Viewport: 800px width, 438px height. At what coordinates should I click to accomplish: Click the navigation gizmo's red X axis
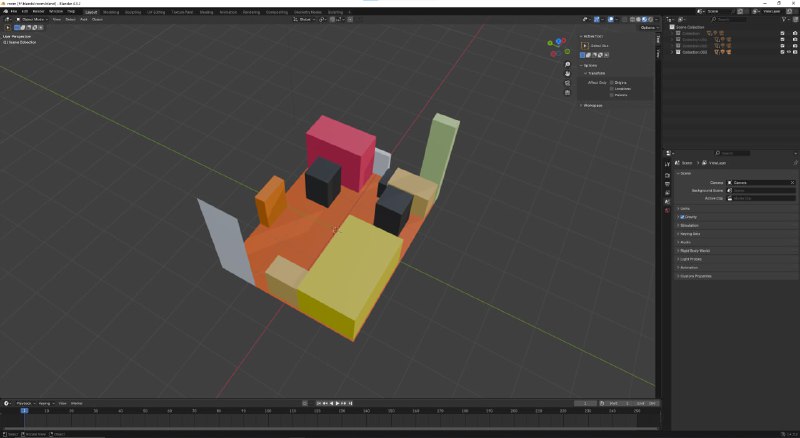564,40
